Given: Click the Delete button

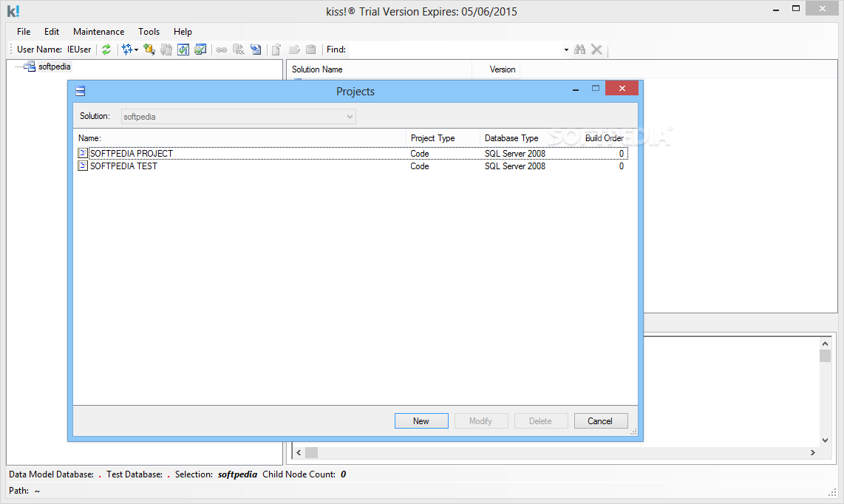Looking at the screenshot, I should point(541,421).
